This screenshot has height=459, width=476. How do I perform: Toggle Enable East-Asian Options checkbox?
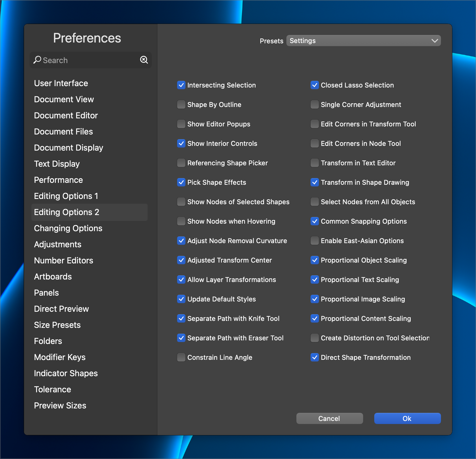tap(315, 241)
